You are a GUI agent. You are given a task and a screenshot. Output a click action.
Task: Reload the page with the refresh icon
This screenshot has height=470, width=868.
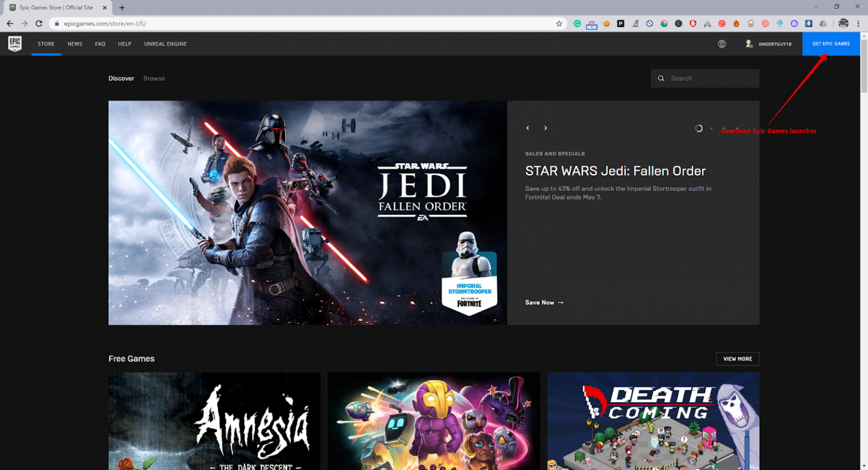(x=39, y=23)
